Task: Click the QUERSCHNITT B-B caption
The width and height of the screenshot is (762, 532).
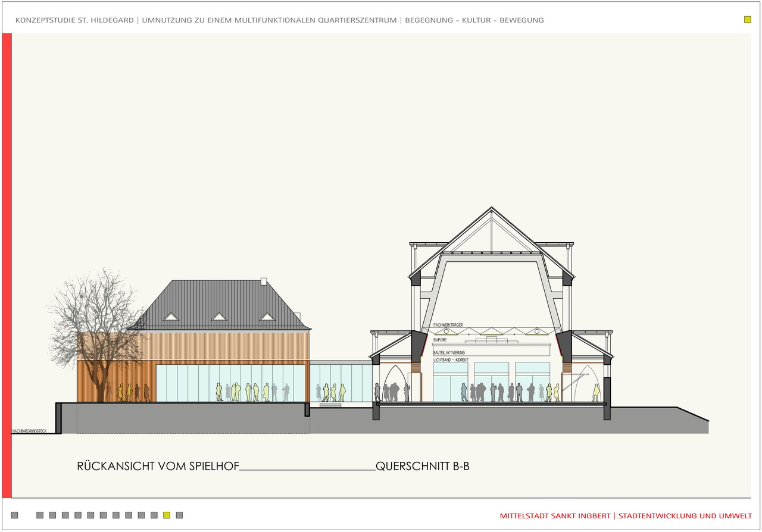Action: [x=423, y=467]
